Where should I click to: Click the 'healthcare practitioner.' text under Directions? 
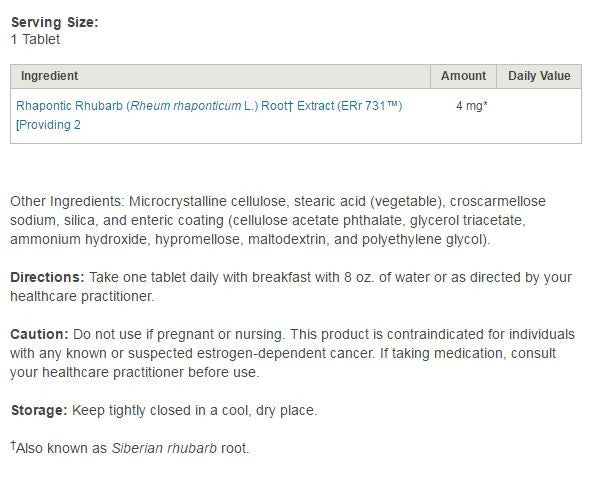point(82,296)
